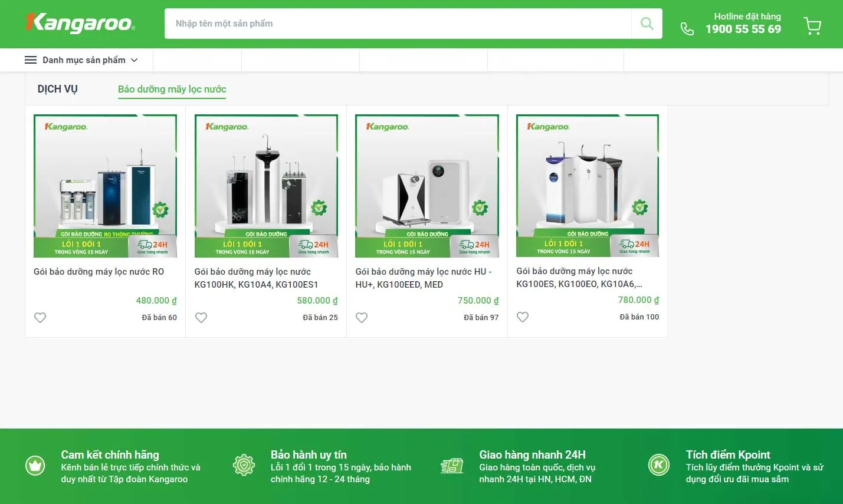This screenshot has height=504, width=843.
Task: Click hamburger icon beside Danh mục sản phẩm
Action: 31,60
